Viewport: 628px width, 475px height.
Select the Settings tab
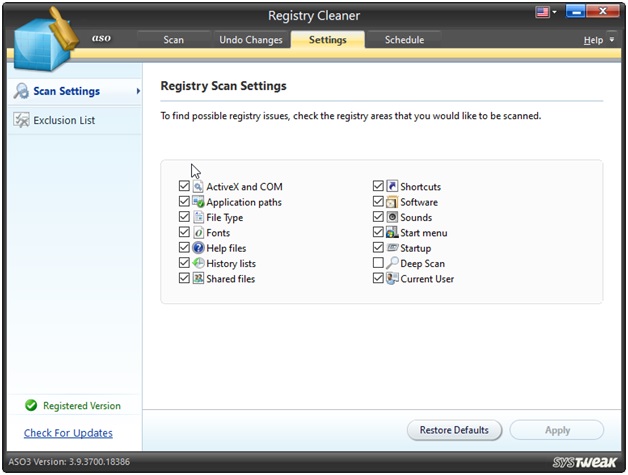328,40
